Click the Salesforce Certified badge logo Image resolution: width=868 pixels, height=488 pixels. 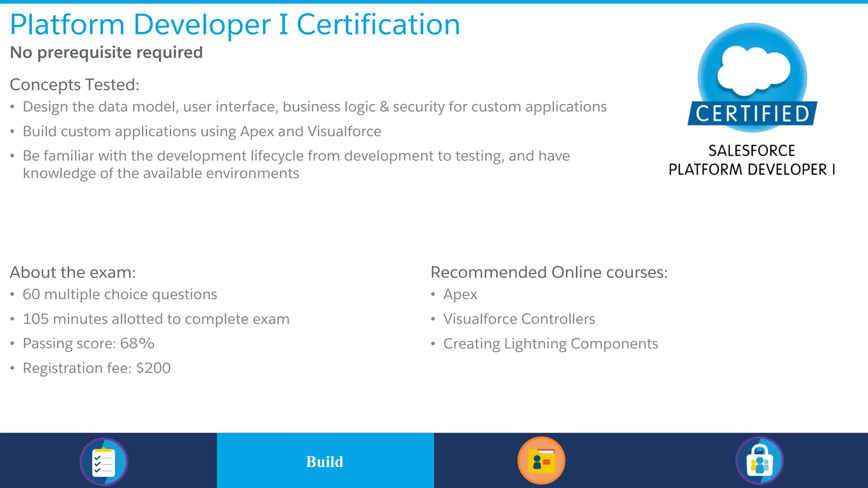click(x=752, y=78)
